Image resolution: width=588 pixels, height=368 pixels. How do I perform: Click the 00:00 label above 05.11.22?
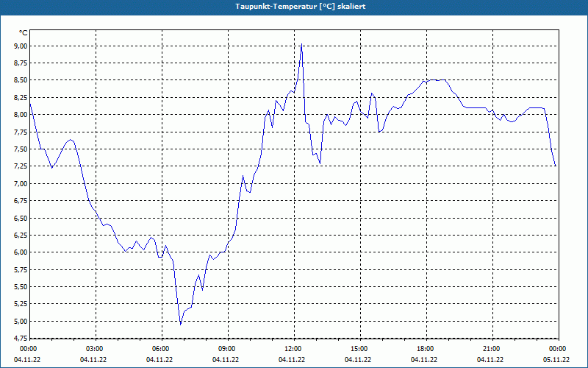[558, 349]
